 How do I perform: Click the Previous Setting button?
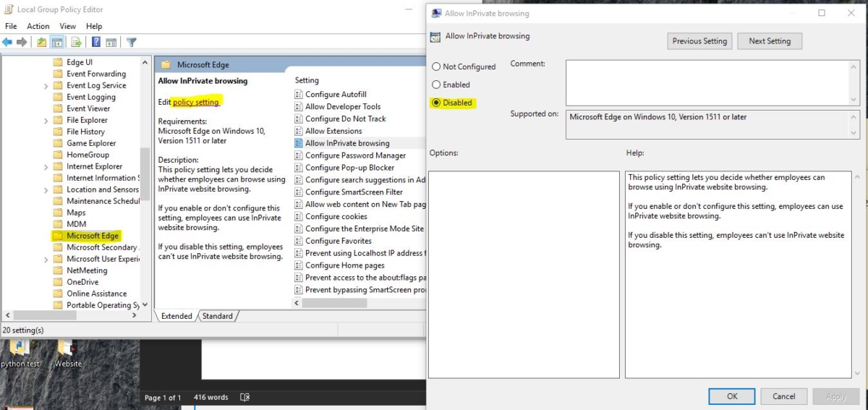(699, 41)
